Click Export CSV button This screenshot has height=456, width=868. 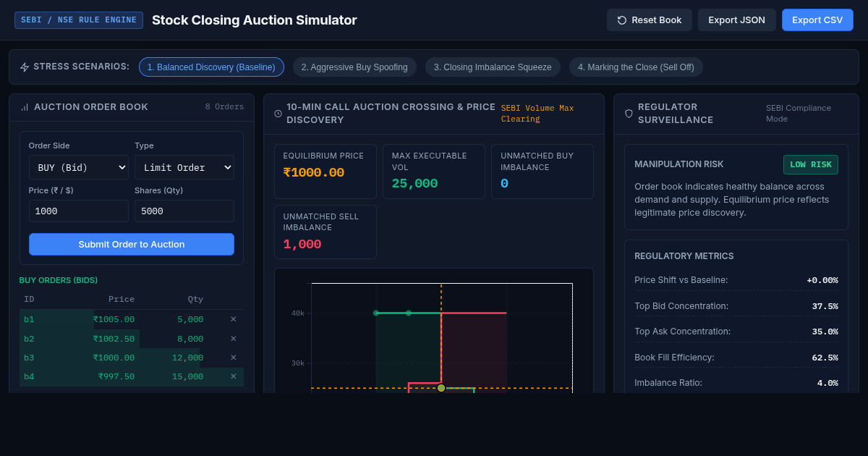click(x=817, y=20)
